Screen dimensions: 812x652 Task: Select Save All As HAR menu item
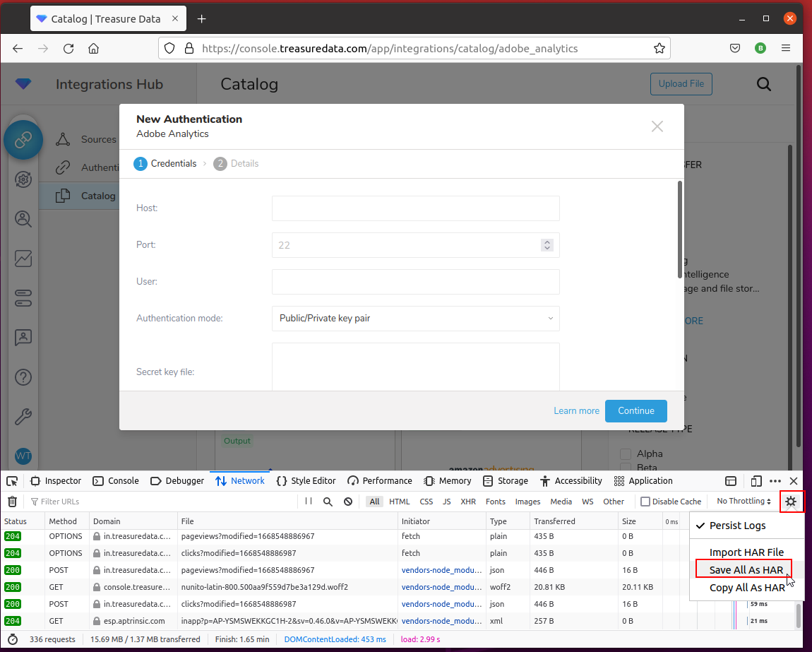point(746,570)
